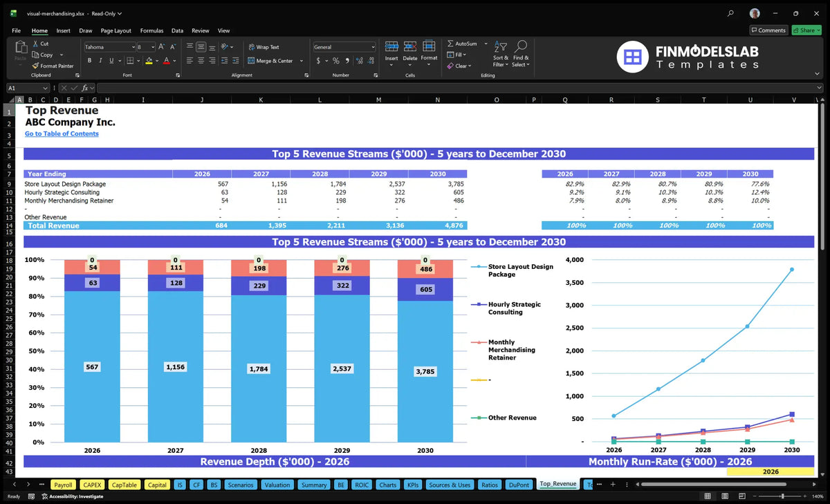830x504 pixels.
Task: Click the Insert Function fx icon
Action: (85, 88)
